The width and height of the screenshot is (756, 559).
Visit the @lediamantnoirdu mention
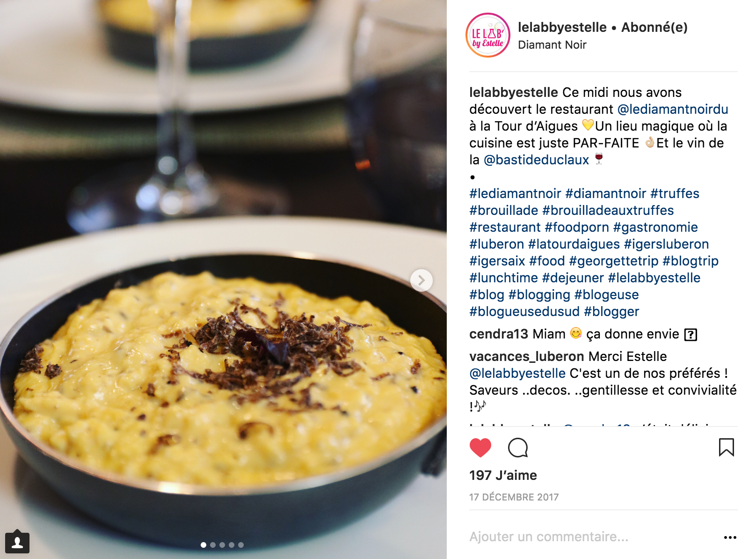673,109
